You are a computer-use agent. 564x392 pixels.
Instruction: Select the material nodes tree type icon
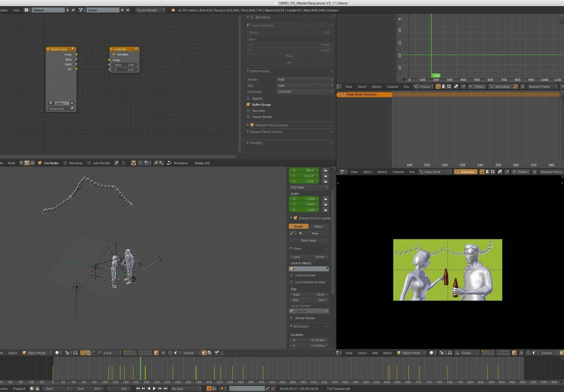22,163
